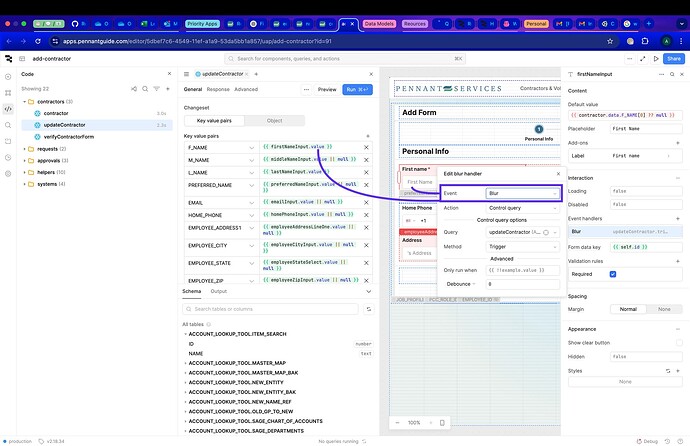Toggle the Required checkbox
This screenshot has width=690, height=446.
[x=613, y=274]
